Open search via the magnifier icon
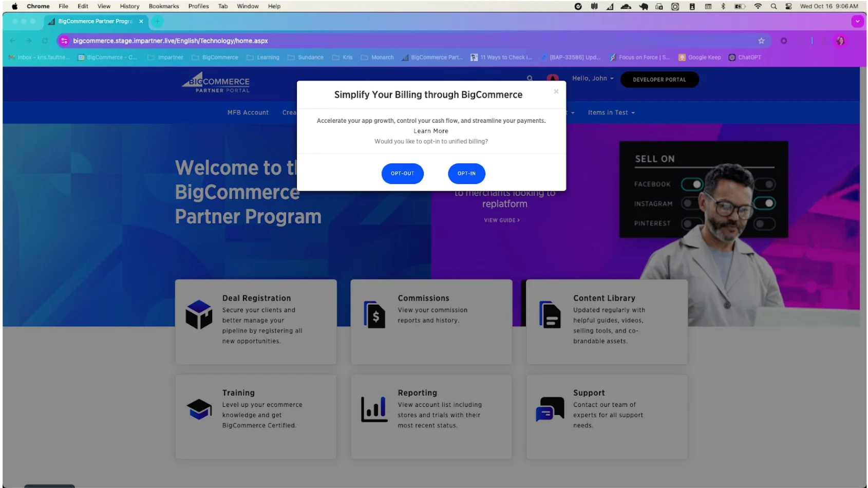The image size is (868, 488). [530, 78]
